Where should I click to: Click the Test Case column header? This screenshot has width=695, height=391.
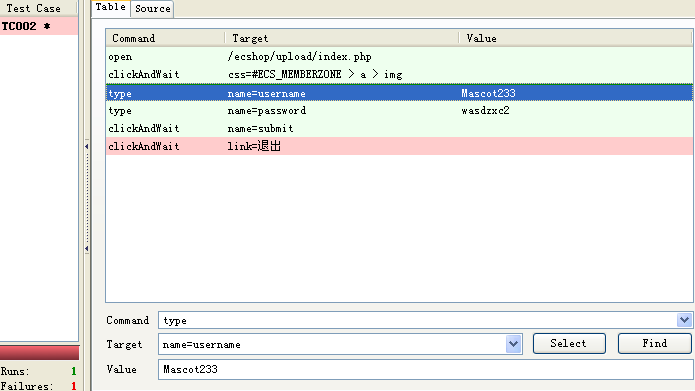[38, 8]
